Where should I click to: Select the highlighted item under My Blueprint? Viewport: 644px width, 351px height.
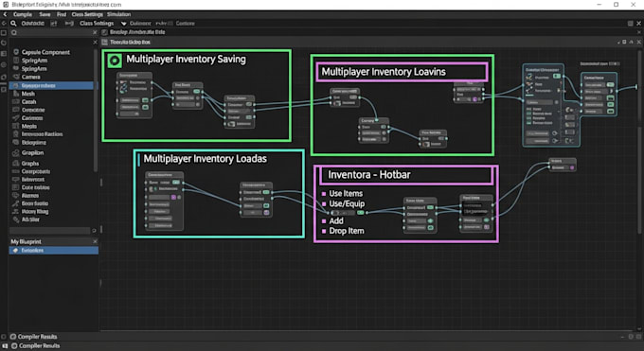54,251
